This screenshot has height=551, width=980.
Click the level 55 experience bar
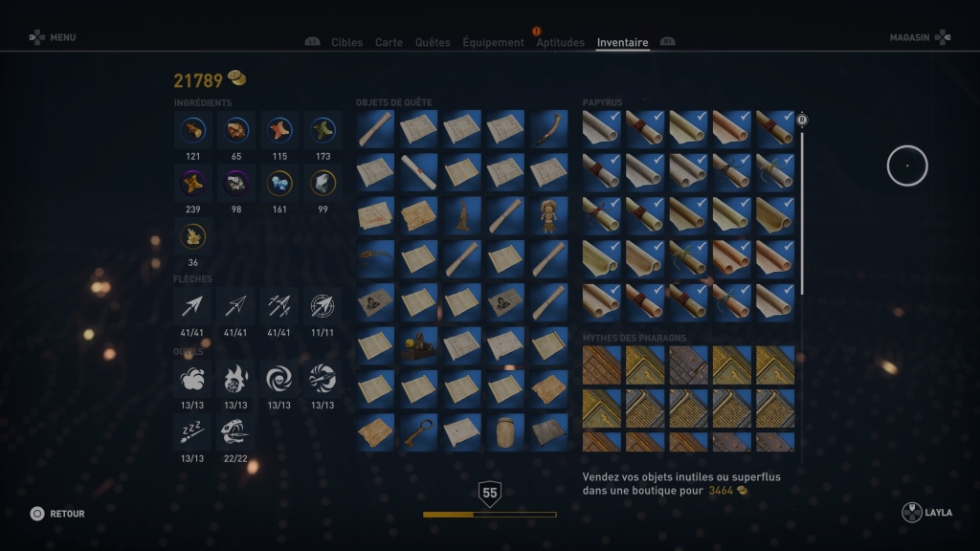point(489,515)
